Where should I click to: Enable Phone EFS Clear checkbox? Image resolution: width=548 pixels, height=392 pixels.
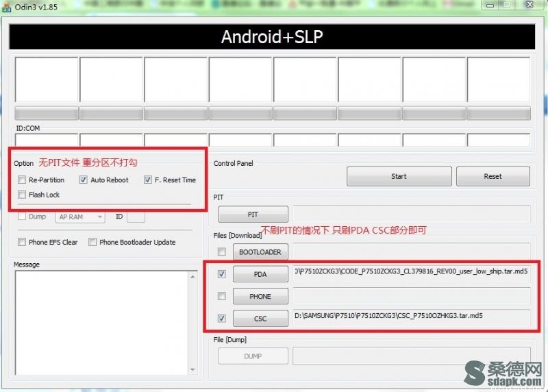pos(22,242)
